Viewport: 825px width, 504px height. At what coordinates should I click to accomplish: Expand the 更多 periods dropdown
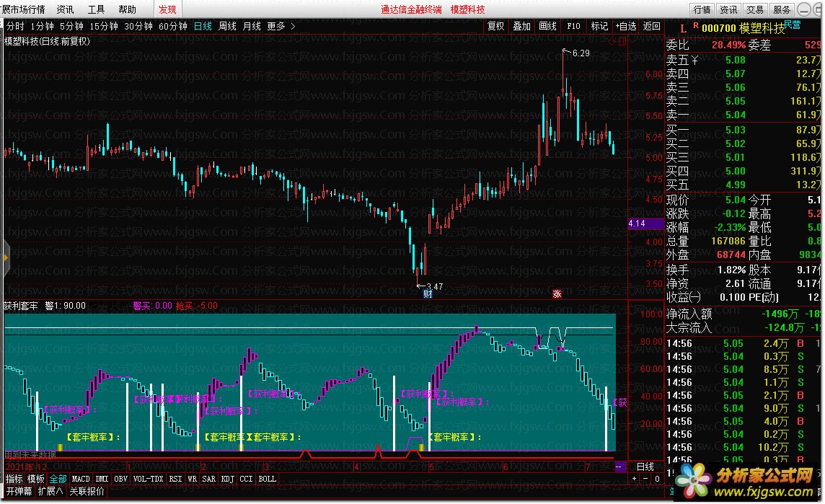tap(281, 26)
